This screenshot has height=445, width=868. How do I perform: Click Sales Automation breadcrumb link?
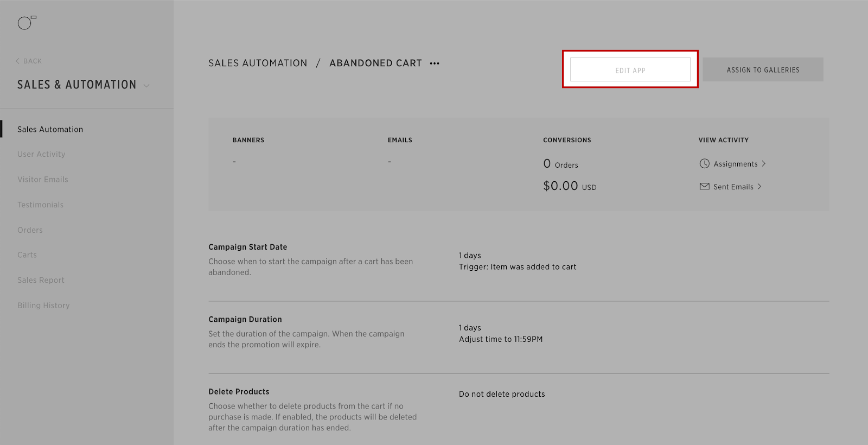pos(258,63)
